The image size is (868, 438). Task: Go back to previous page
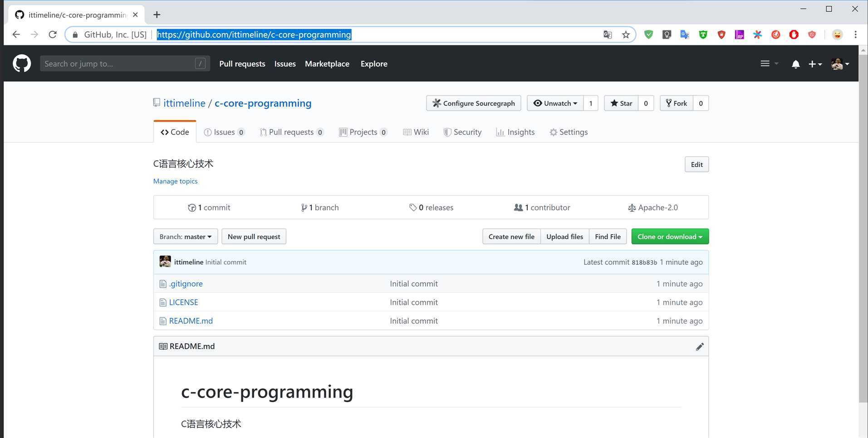pyautogui.click(x=16, y=34)
